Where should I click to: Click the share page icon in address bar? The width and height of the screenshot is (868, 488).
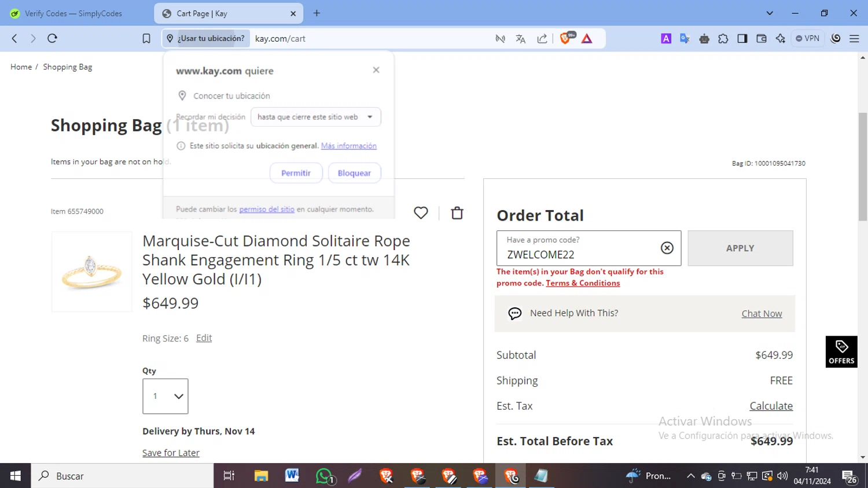pyautogui.click(x=542, y=39)
